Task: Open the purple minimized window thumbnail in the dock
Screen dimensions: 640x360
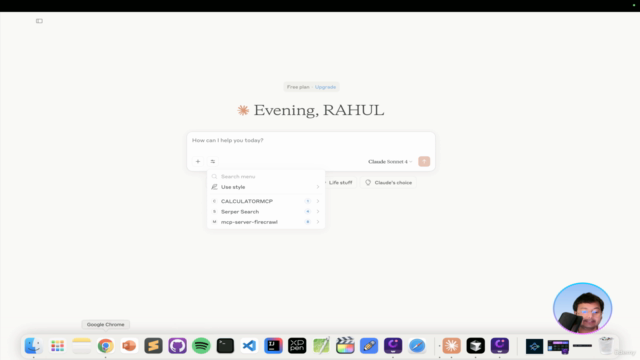Action: pyautogui.click(x=558, y=347)
